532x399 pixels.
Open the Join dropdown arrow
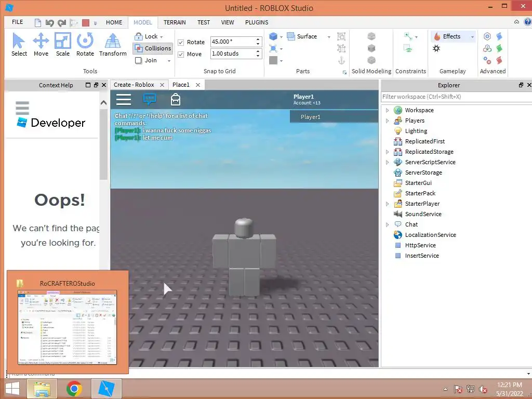(x=169, y=61)
